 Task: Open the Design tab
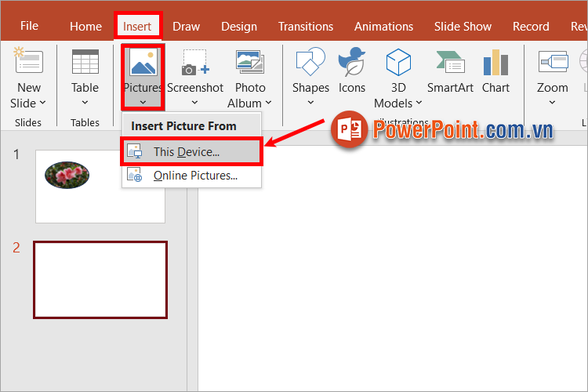[238, 26]
